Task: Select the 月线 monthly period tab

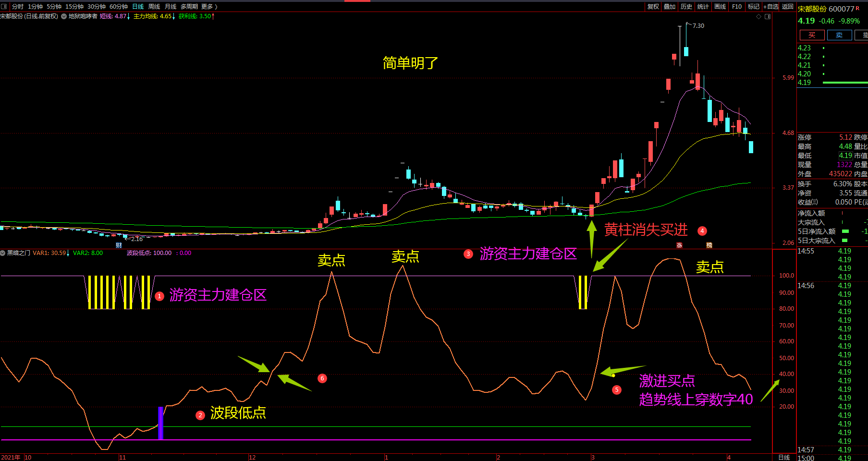Action: click(171, 6)
